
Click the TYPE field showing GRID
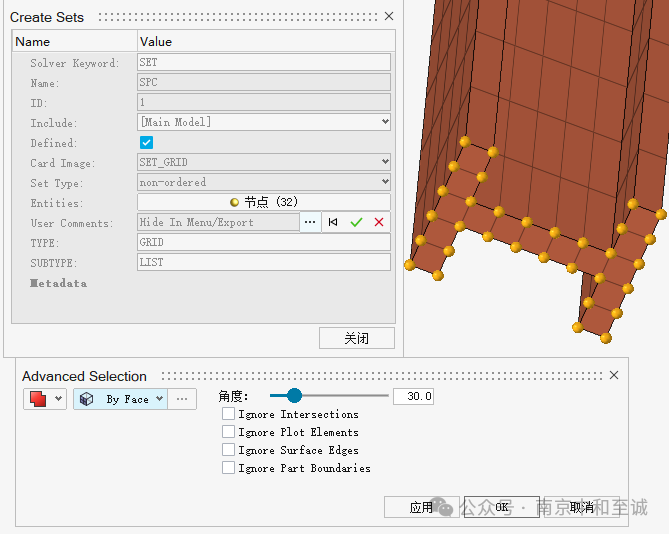tap(264, 242)
